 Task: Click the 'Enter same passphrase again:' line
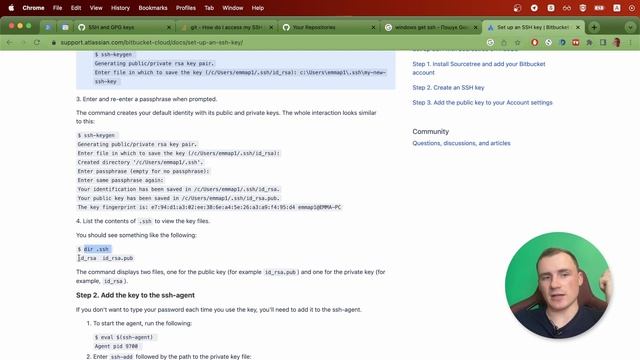tap(120, 180)
